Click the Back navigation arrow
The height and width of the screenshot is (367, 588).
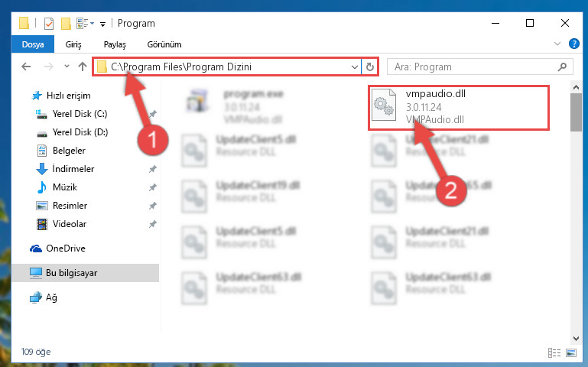click(26, 67)
